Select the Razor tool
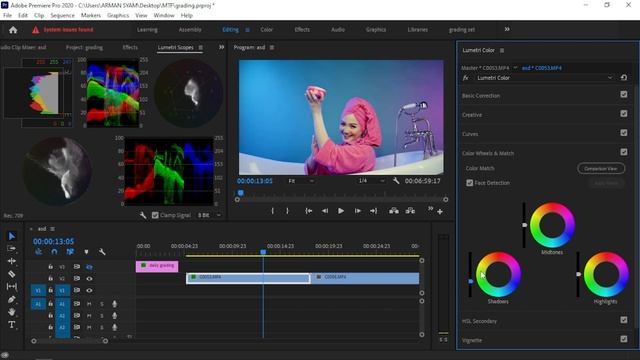Viewport: 640px width, 360px height. tap(11, 274)
